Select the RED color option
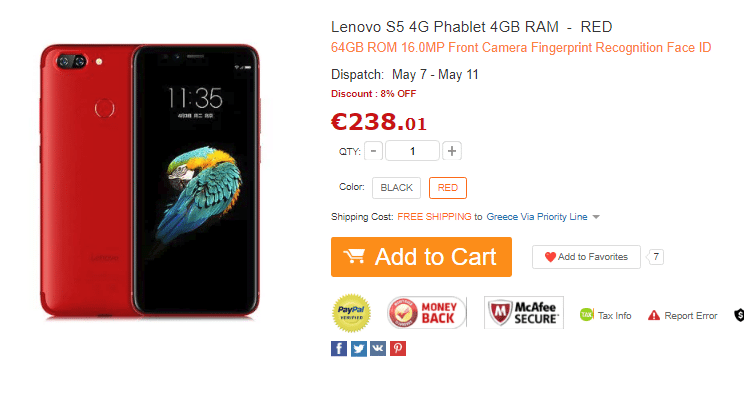 point(448,188)
